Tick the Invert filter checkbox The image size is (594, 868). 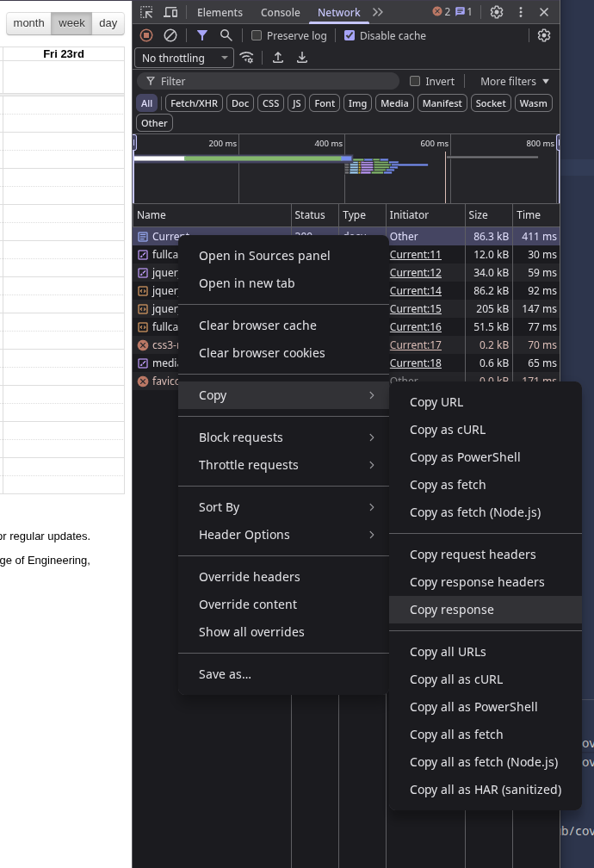tap(415, 81)
